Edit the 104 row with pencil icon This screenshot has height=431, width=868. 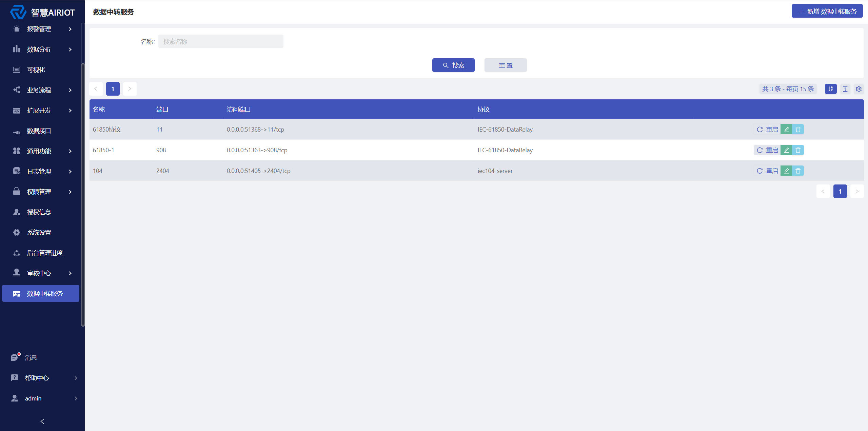tap(786, 171)
